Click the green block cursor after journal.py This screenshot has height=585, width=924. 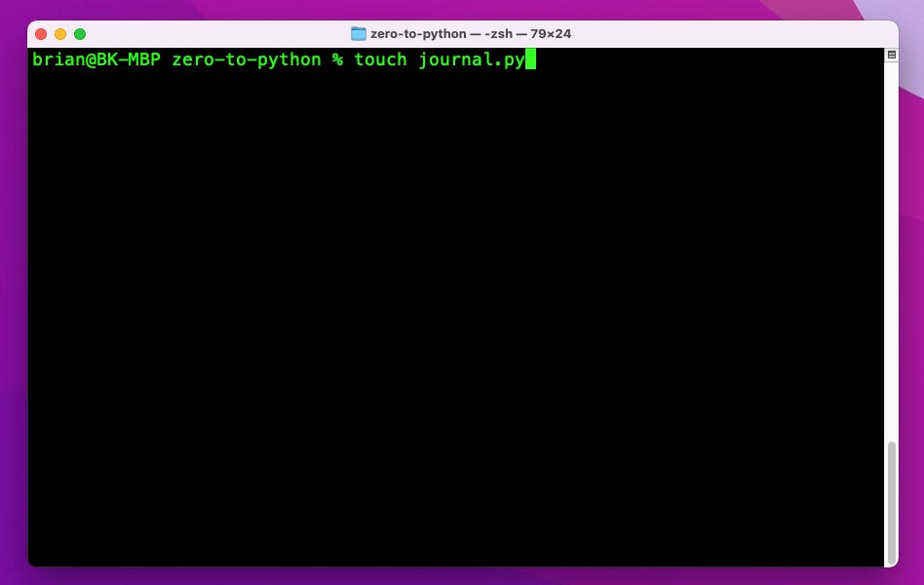530,59
